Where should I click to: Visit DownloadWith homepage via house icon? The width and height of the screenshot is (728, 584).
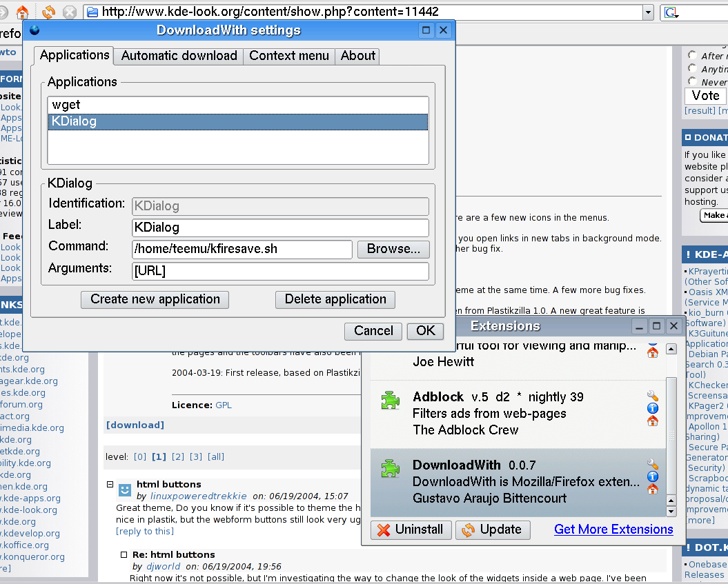652,489
